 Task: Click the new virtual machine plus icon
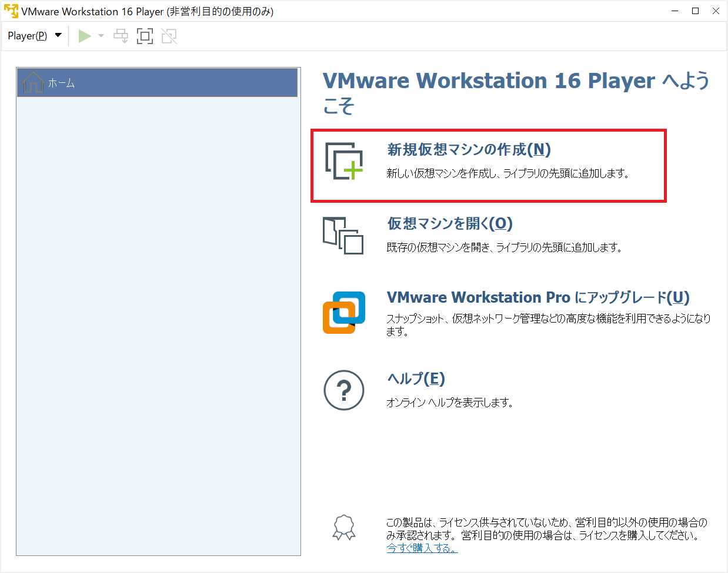tap(345, 161)
